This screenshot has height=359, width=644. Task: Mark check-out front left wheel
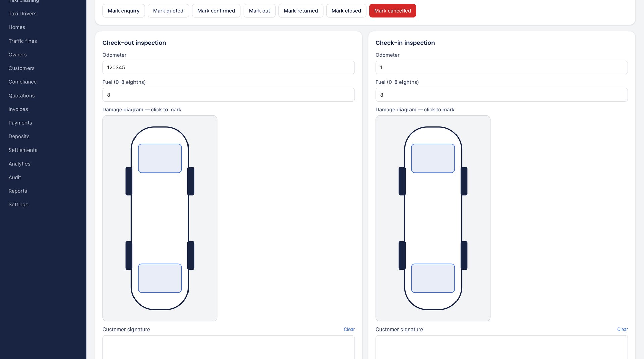[x=129, y=181]
